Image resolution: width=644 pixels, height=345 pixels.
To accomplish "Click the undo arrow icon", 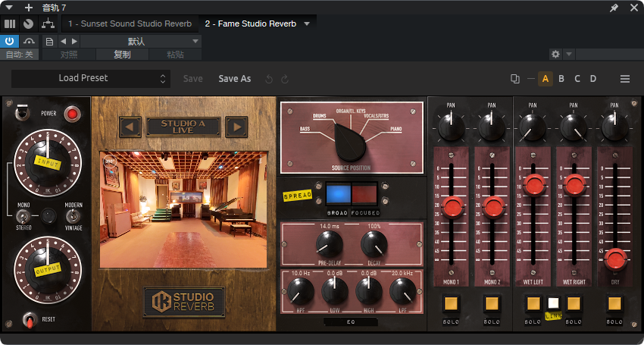I will tap(269, 79).
